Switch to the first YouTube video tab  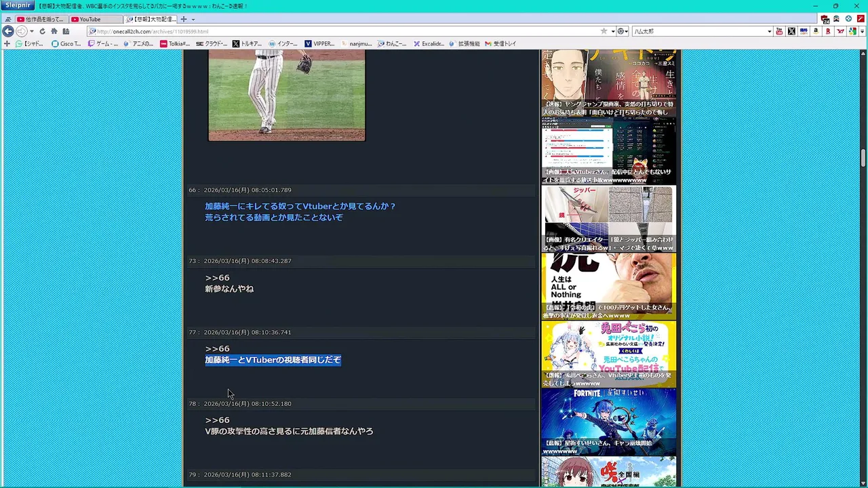tap(41, 19)
